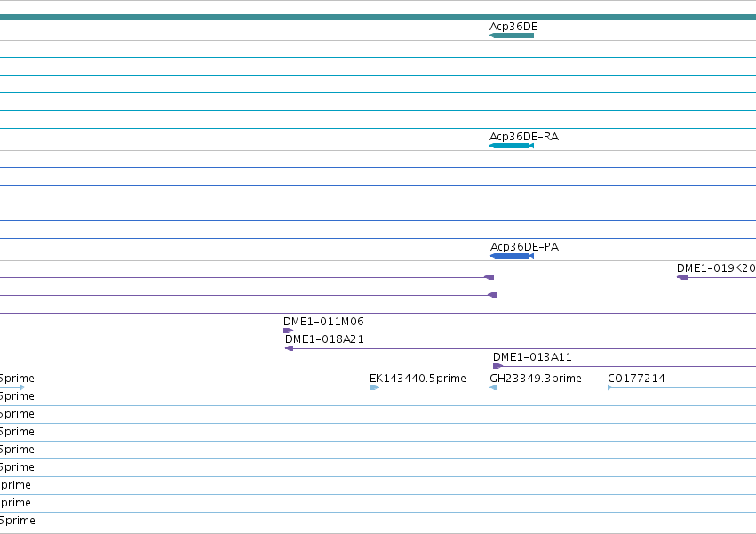756x534 pixels.
Task: Select the light-blue EK143440.5prime arrow glyph
Action: click(375, 387)
